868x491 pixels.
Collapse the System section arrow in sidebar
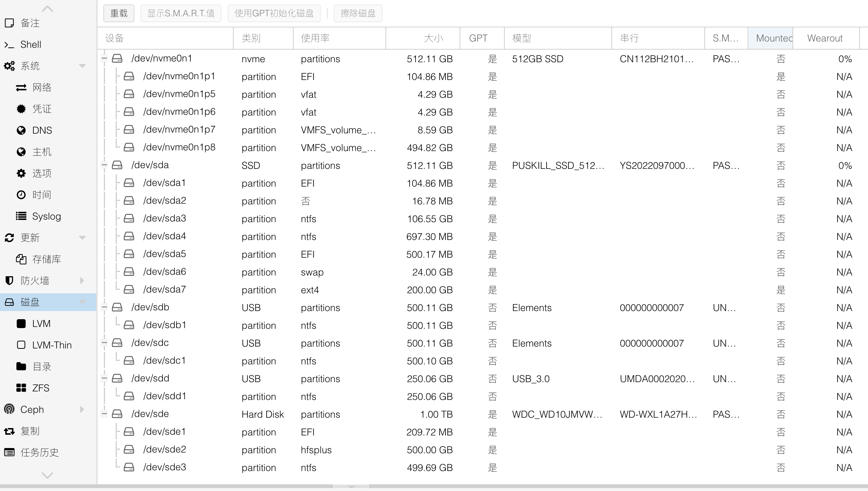[x=82, y=66]
